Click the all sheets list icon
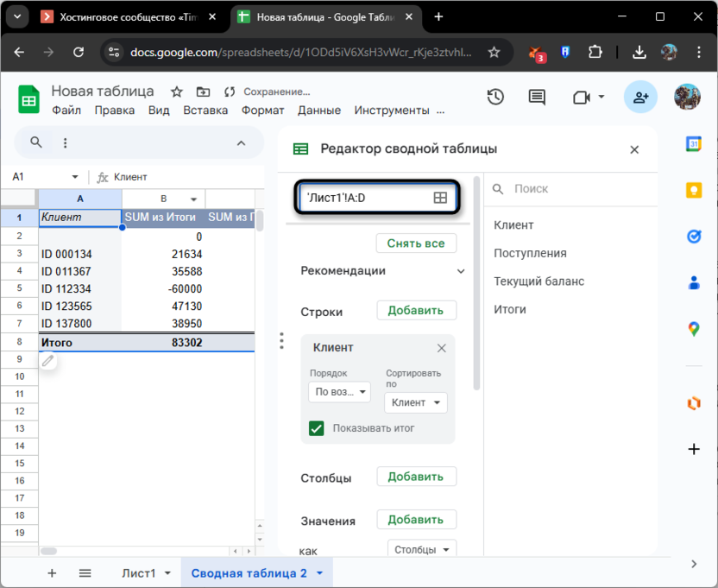The height and width of the screenshot is (588, 718). (85, 572)
